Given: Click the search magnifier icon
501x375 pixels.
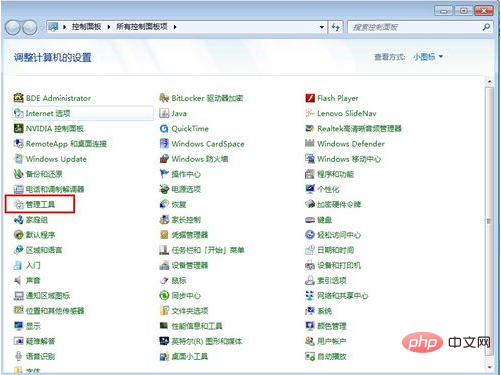Looking at the screenshot, I should coord(486,27).
